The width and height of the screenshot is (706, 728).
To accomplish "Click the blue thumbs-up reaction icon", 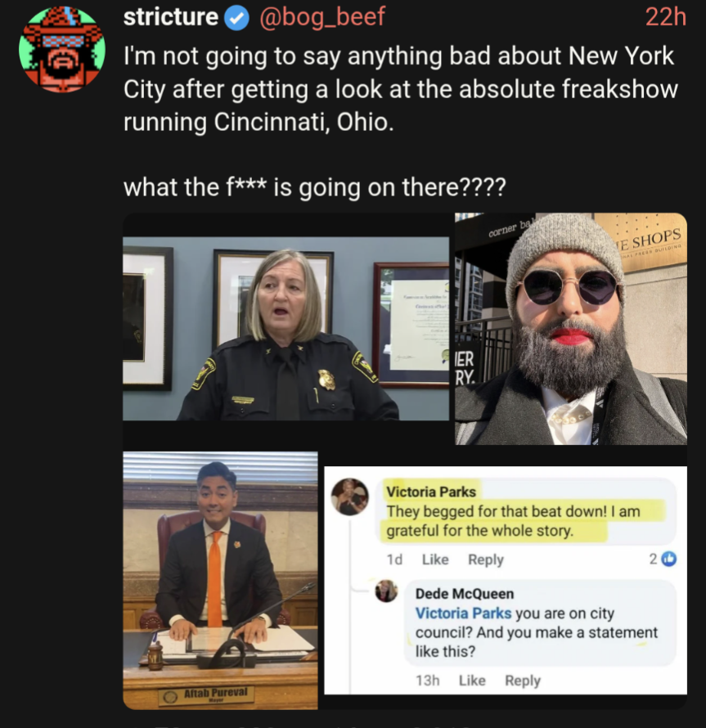I will [669, 559].
